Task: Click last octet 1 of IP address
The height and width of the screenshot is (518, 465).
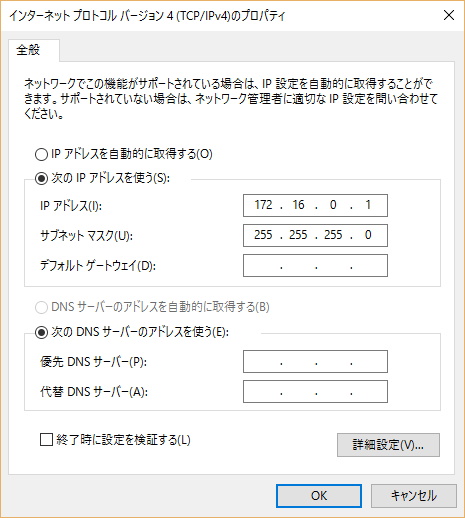Action: click(x=368, y=205)
